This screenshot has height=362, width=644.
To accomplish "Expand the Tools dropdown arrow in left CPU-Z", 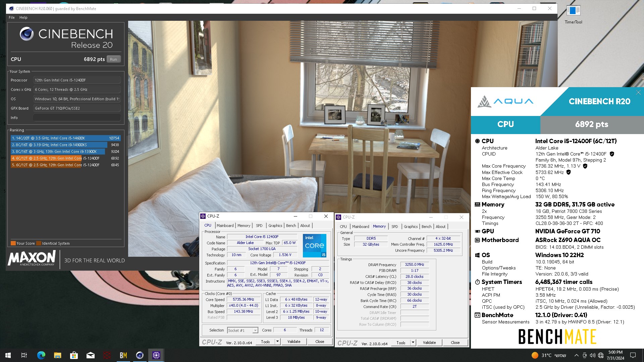I will click(277, 342).
